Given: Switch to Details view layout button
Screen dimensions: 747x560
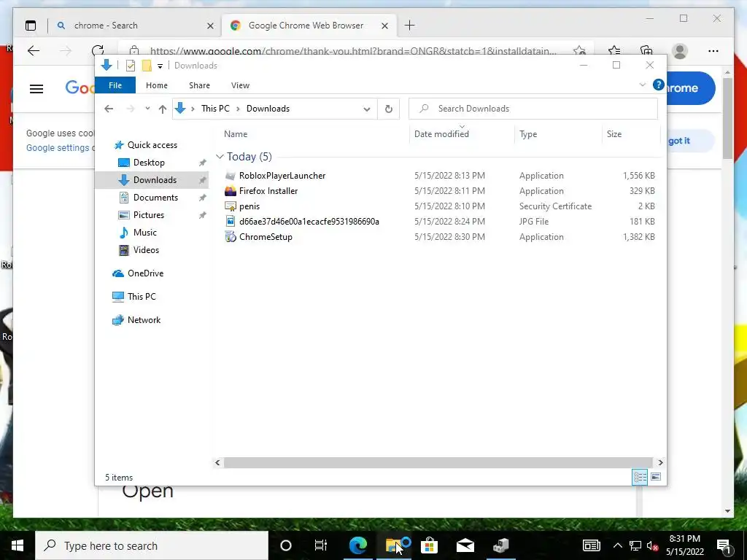Looking at the screenshot, I should point(640,477).
